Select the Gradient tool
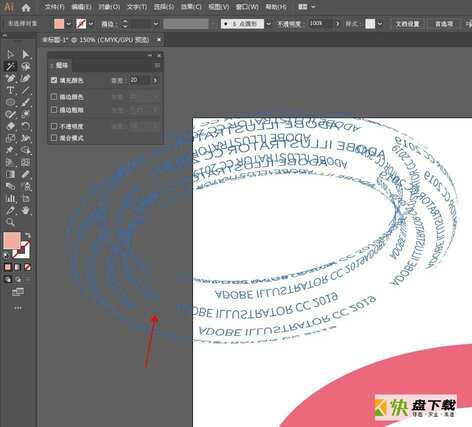The width and height of the screenshot is (472, 427). pos(10,174)
